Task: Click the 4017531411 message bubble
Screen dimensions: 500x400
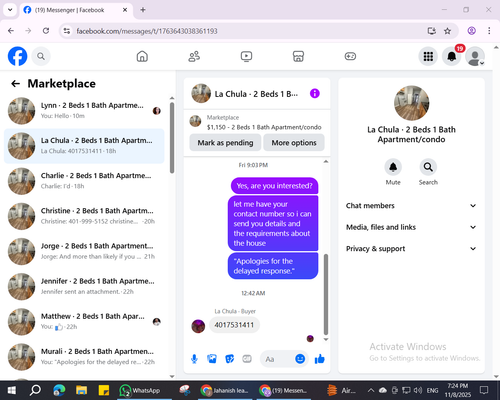Action: tap(234, 325)
